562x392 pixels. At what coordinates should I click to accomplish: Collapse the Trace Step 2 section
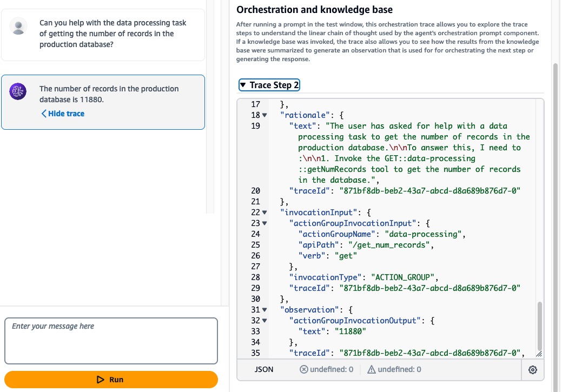(x=269, y=85)
